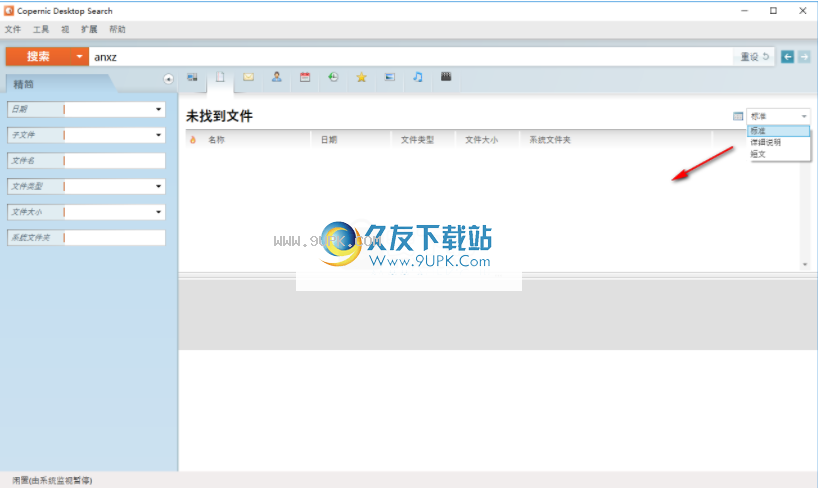819x488 pixels.
Task: Expand the 日期 date filter dropdown
Action: (158, 109)
